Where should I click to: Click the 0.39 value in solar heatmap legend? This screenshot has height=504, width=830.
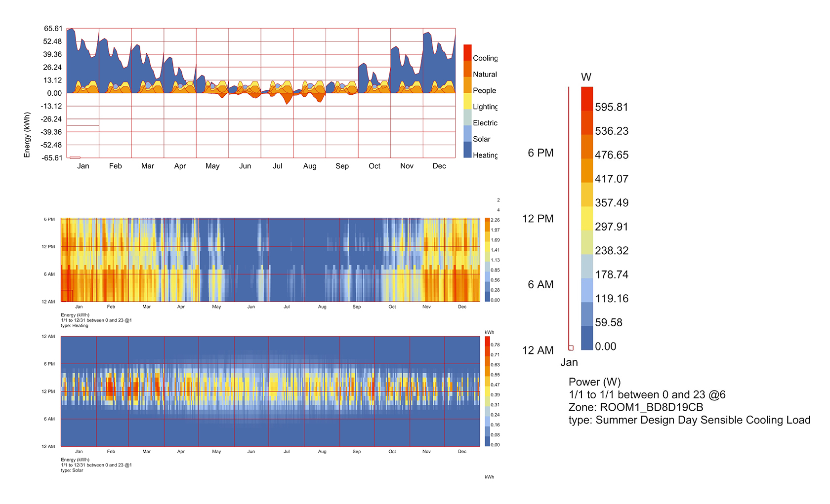pos(495,395)
